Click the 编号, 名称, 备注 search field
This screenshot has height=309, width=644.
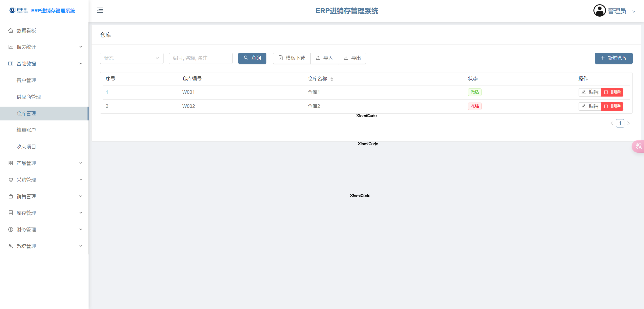200,58
